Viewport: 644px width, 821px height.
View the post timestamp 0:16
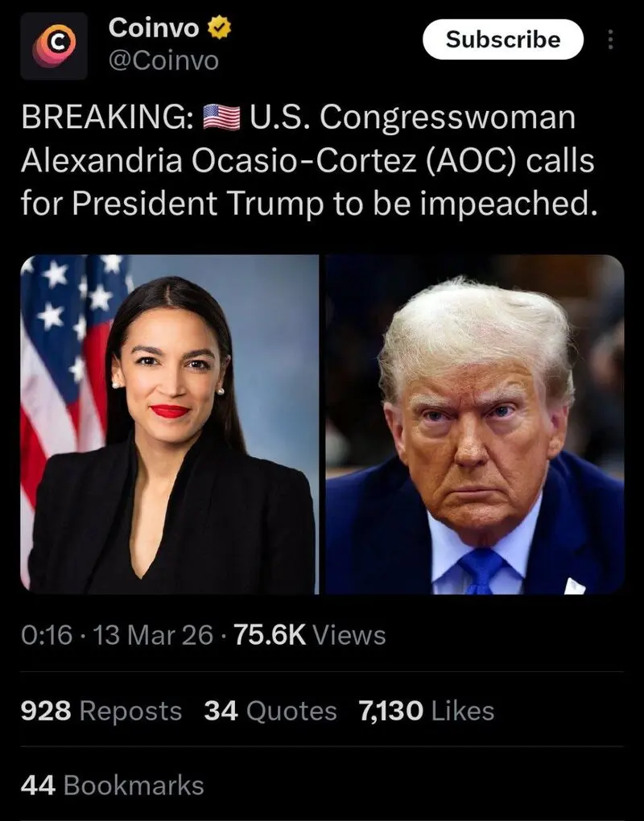pyautogui.click(x=47, y=635)
